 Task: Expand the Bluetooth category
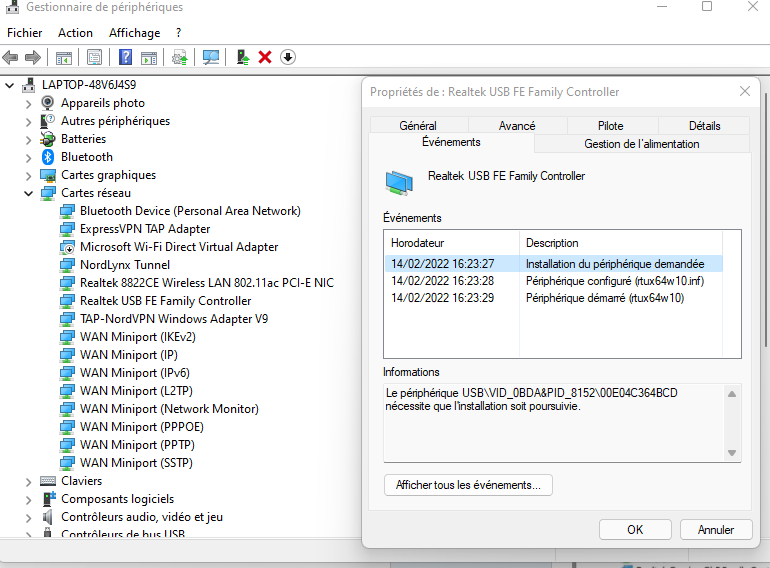(x=28, y=158)
